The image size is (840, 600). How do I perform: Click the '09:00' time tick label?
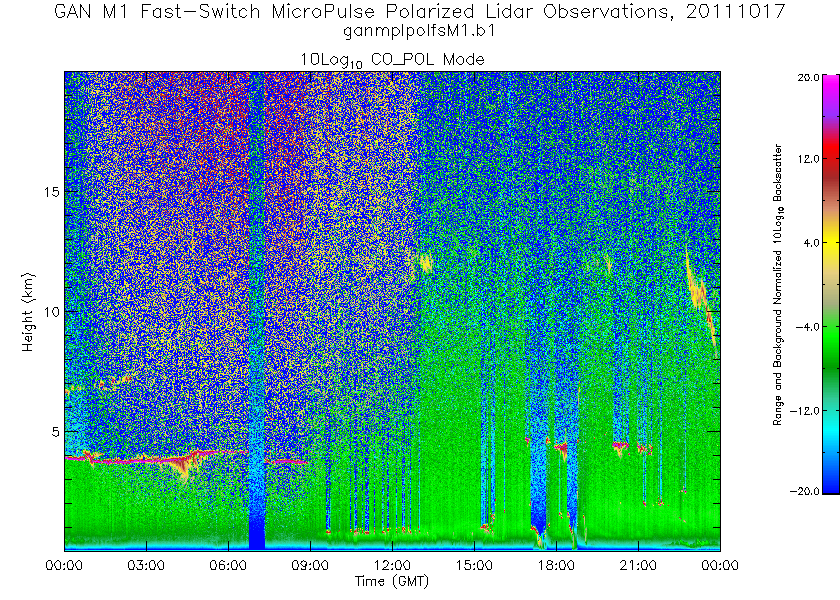pos(310,565)
